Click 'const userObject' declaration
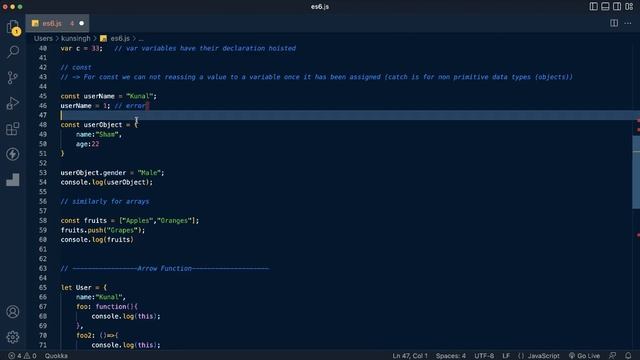 pos(99,124)
